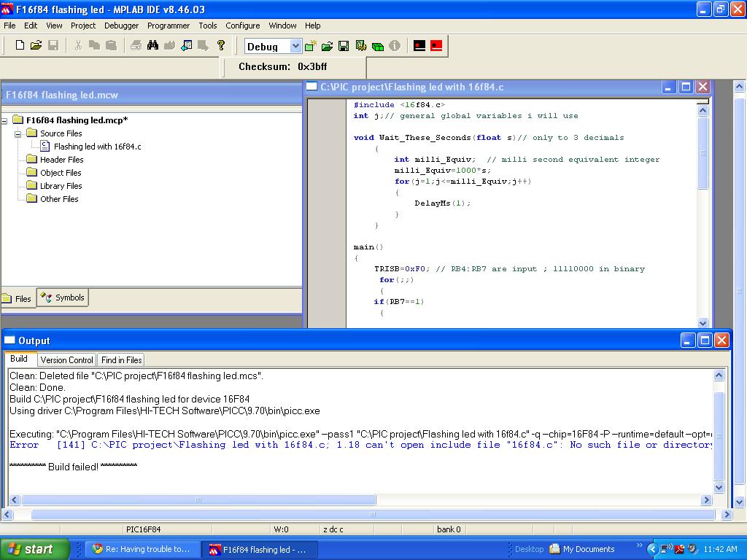Select the Version Control output tab
Screen dimensions: 747x560
(x=66, y=359)
